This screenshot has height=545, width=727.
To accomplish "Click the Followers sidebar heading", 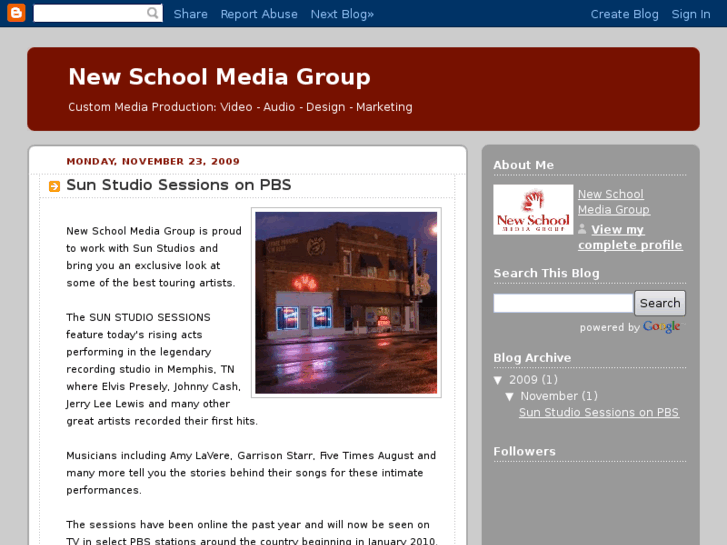I will point(524,451).
